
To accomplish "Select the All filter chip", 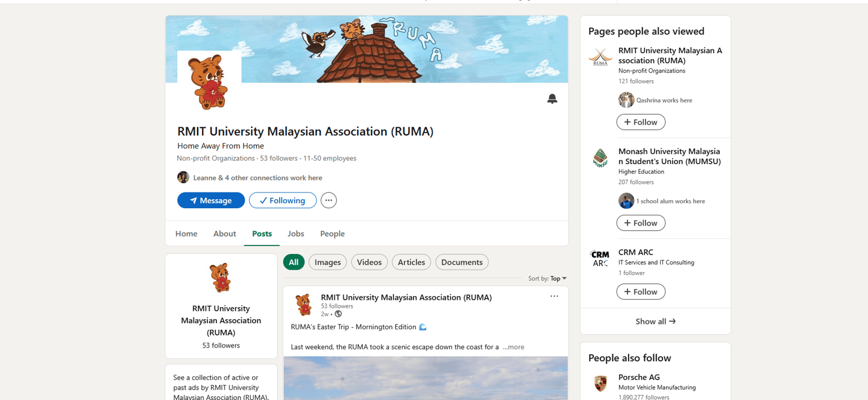I will click(294, 262).
